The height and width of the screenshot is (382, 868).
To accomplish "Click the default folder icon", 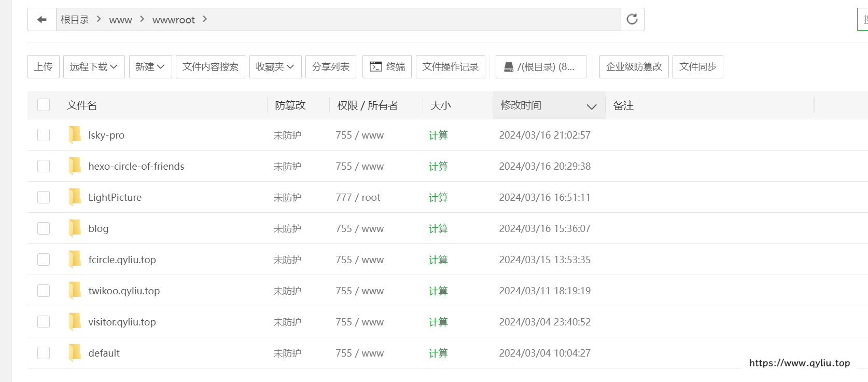I will coord(75,353).
